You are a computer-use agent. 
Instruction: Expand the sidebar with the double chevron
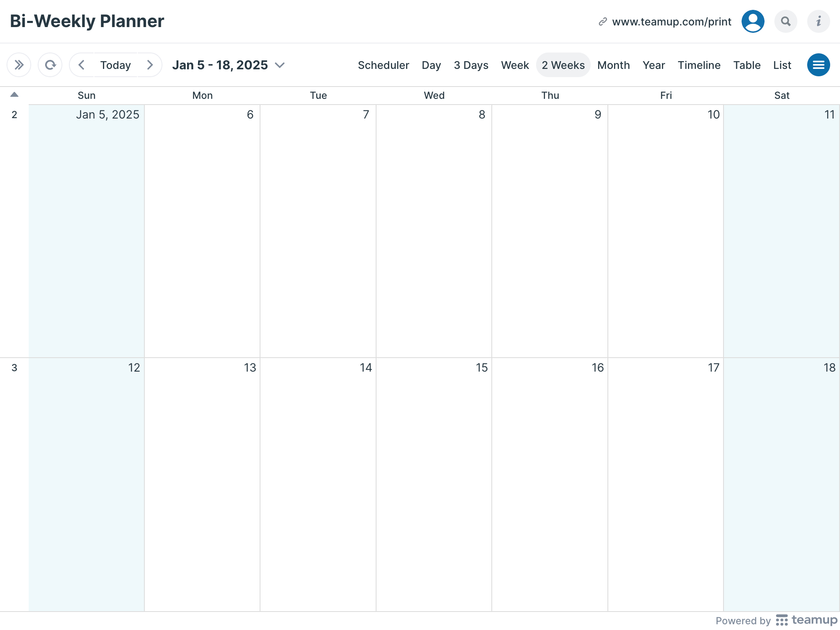click(18, 65)
